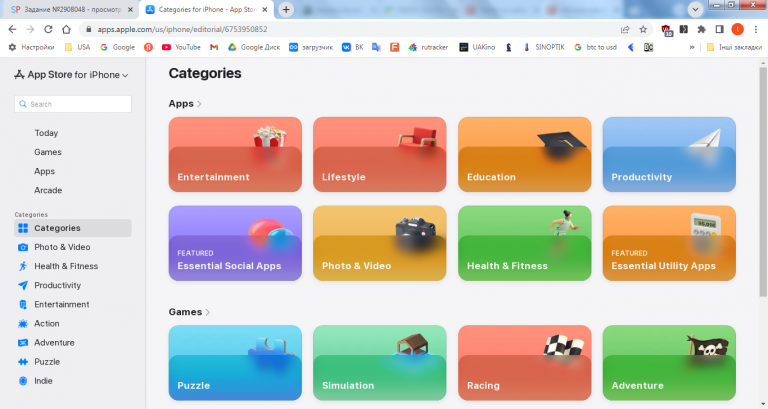Open the BK bookmark
This screenshot has width=768, height=409.
coord(353,47)
